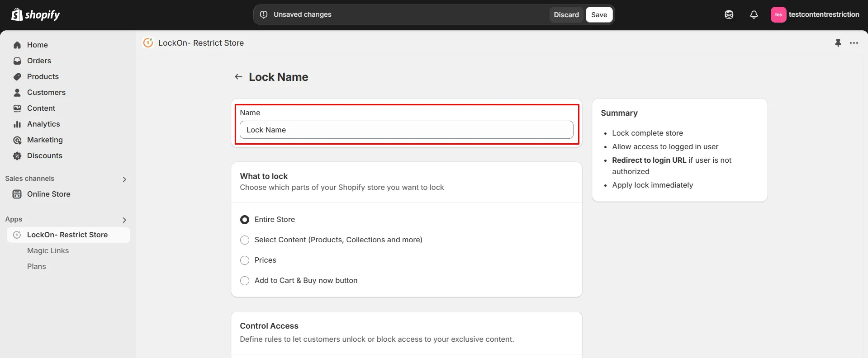Open Plans under LockOn app

tap(37, 266)
